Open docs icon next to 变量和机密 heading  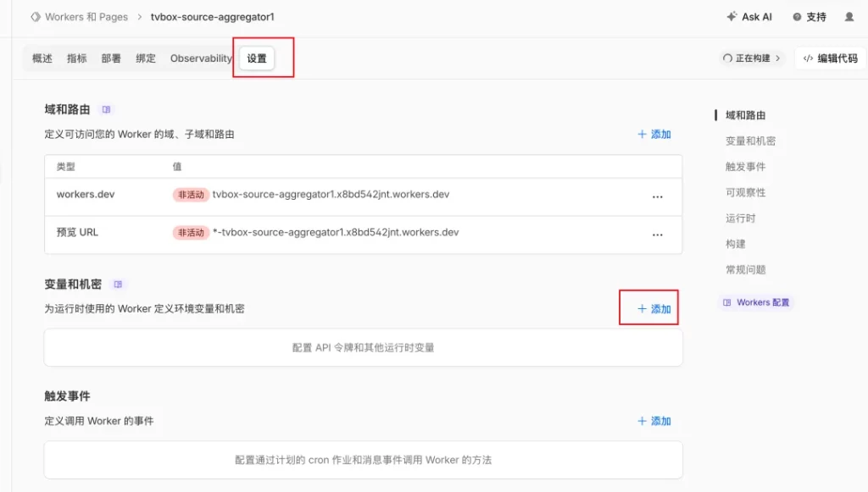[118, 285]
